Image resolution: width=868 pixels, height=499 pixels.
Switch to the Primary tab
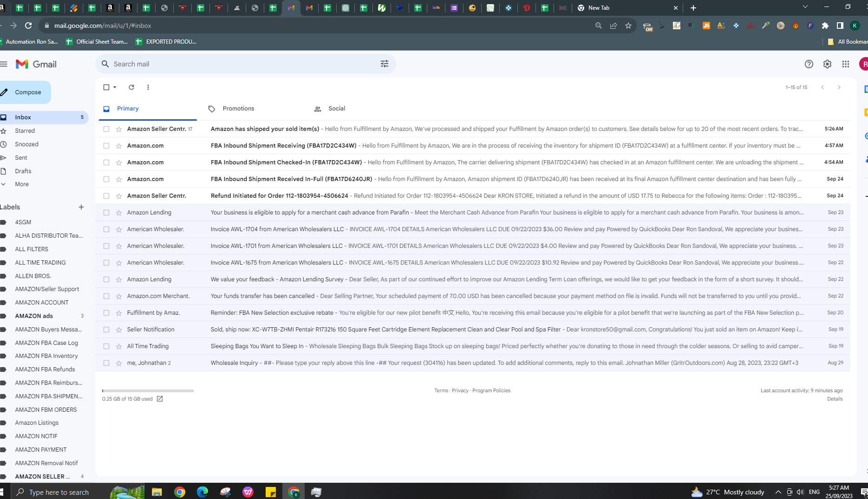tap(148, 109)
